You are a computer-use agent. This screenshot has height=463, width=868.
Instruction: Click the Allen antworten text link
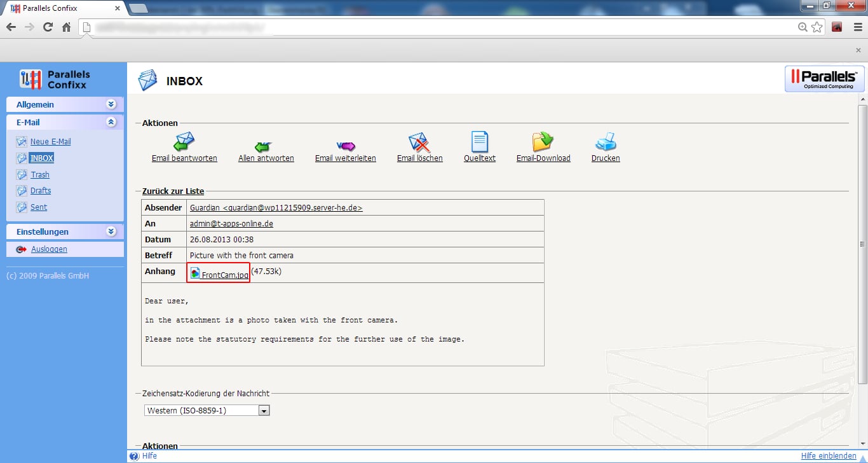266,158
